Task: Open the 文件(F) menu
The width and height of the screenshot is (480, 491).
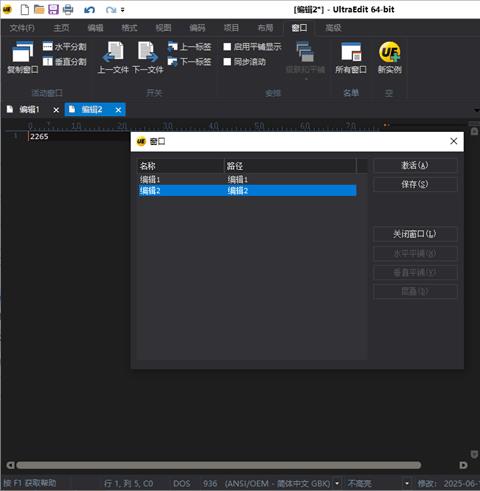Action: (22, 28)
